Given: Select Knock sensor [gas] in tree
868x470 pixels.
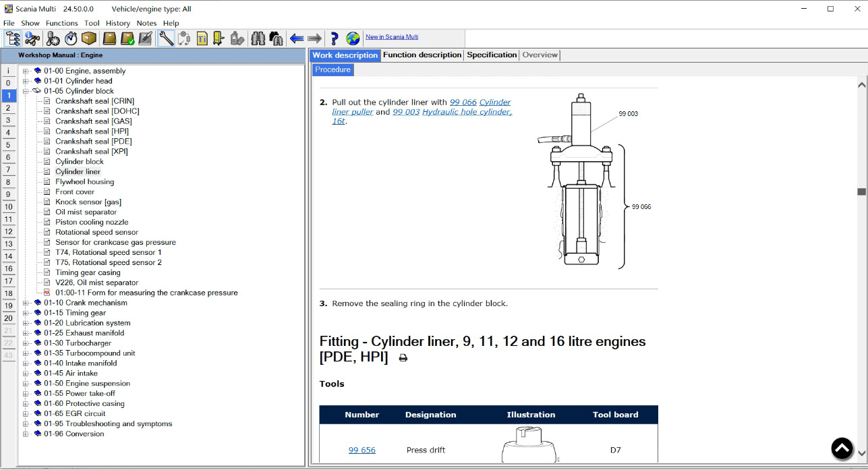Looking at the screenshot, I should point(88,202).
